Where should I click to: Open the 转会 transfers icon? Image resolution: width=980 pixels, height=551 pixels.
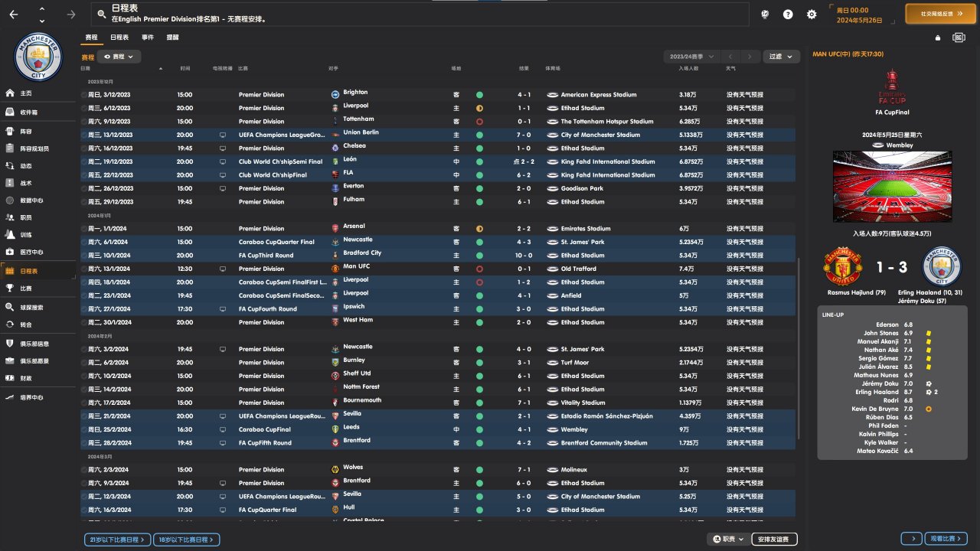tap(10, 324)
